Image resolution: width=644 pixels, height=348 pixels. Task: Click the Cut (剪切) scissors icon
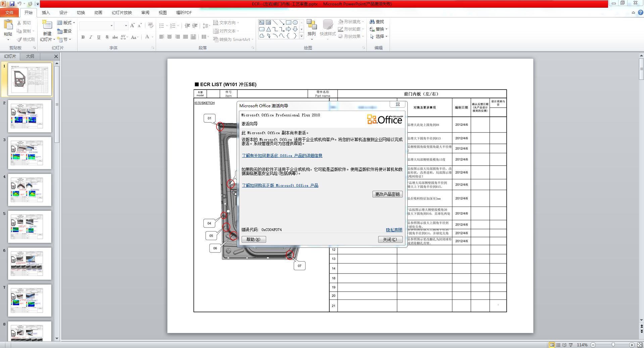[19, 23]
